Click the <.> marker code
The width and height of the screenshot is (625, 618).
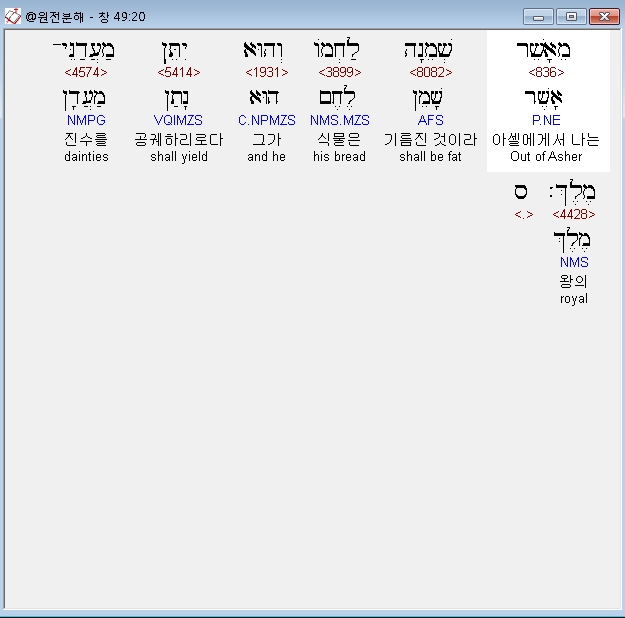coord(523,215)
